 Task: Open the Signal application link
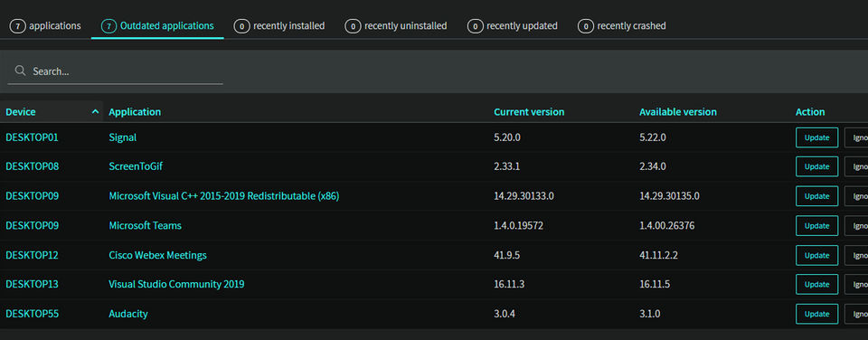click(x=123, y=137)
